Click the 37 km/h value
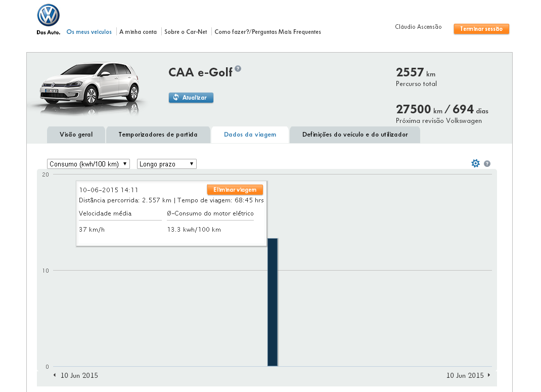The height and width of the screenshot is (392, 541). (92, 230)
